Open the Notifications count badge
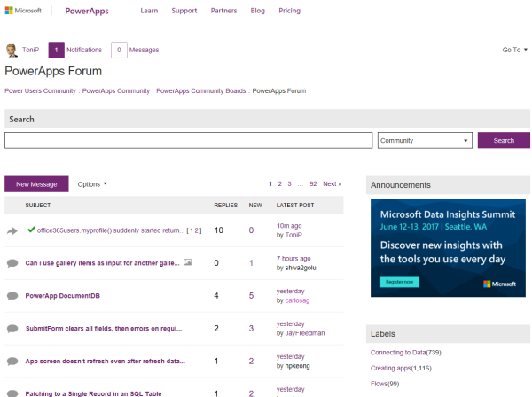The image size is (532, 397). tap(57, 51)
